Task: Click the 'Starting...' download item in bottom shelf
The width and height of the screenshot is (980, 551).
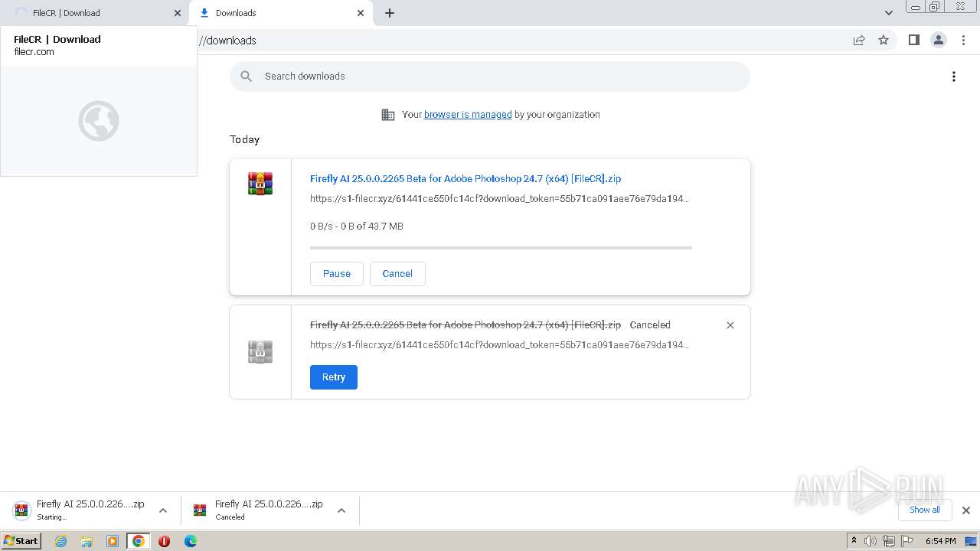Action: coord(80,510)
